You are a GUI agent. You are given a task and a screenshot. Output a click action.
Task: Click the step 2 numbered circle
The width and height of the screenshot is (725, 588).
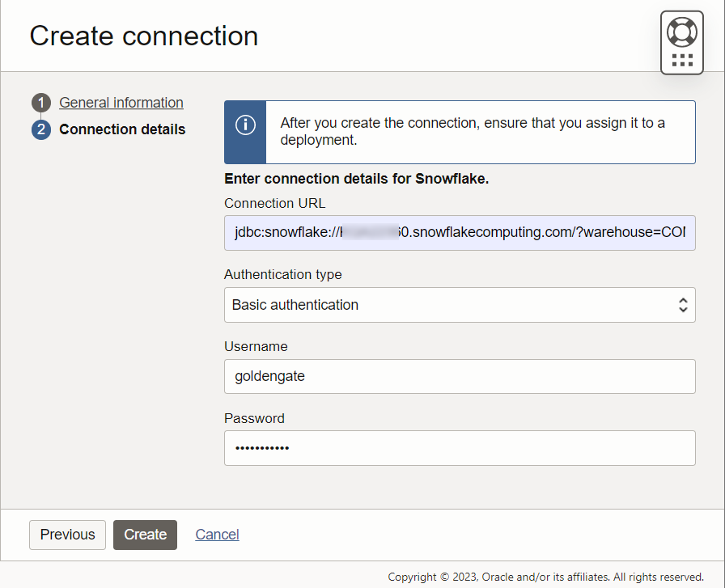pyautogui.click(x=41, y=129)
